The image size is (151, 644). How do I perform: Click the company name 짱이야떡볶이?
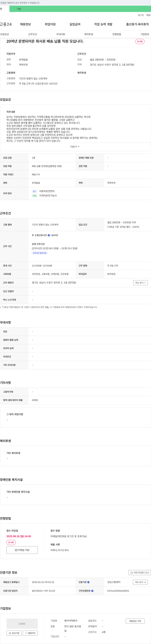pyautogui.click(x=71, y=621)
